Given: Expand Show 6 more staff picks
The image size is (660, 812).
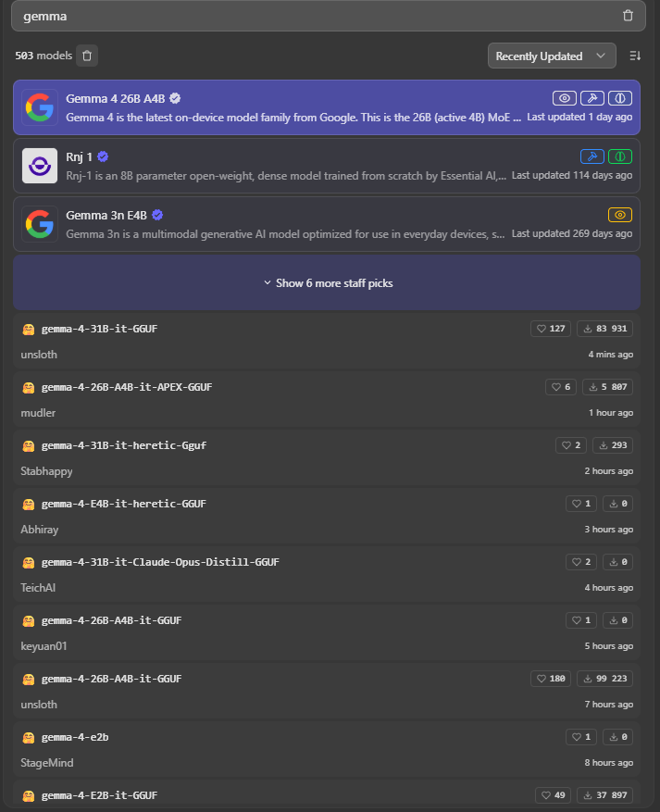Looking at the screenshot, I should [x=327, y=282].
